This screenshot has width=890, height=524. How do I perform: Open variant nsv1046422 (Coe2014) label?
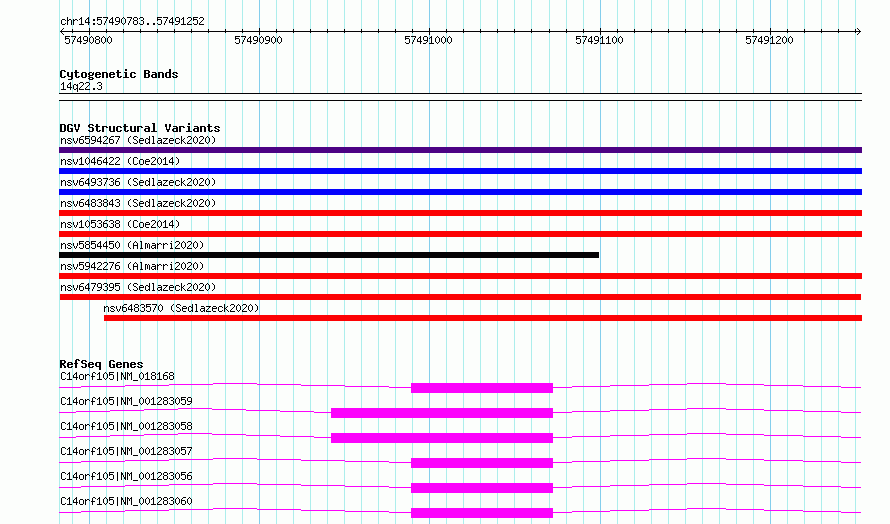[120, 161]
